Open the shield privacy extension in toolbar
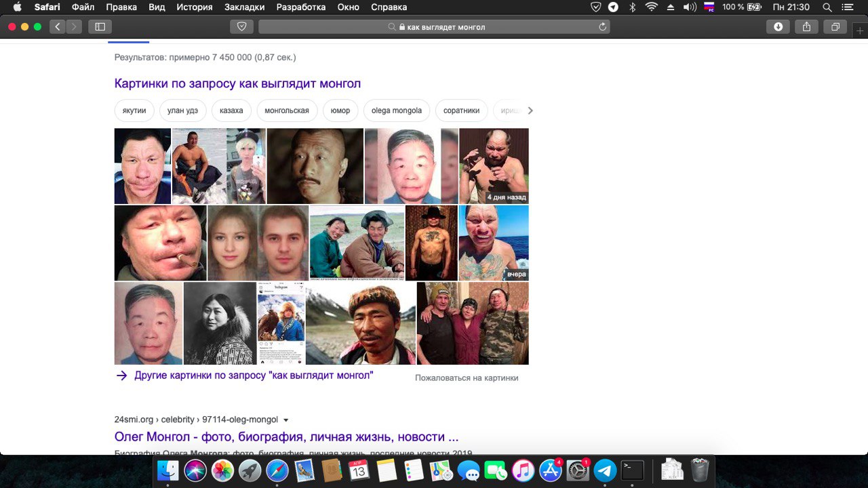Image resolution: width=868 pixels, height=488 pixels. coord(241,26)
